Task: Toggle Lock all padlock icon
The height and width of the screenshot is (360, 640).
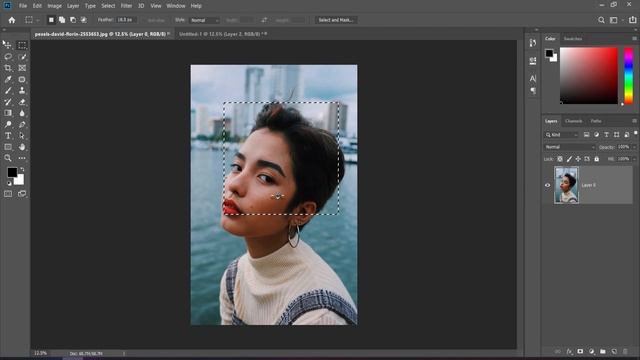Action: pyautogui.click(x=597, y=159)
